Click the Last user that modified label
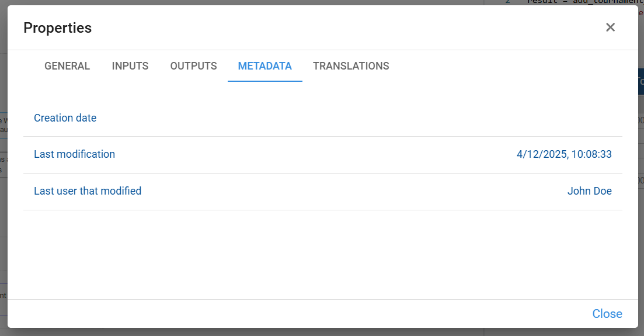This screenshot has height=336, width=644. tap(88, 191)
